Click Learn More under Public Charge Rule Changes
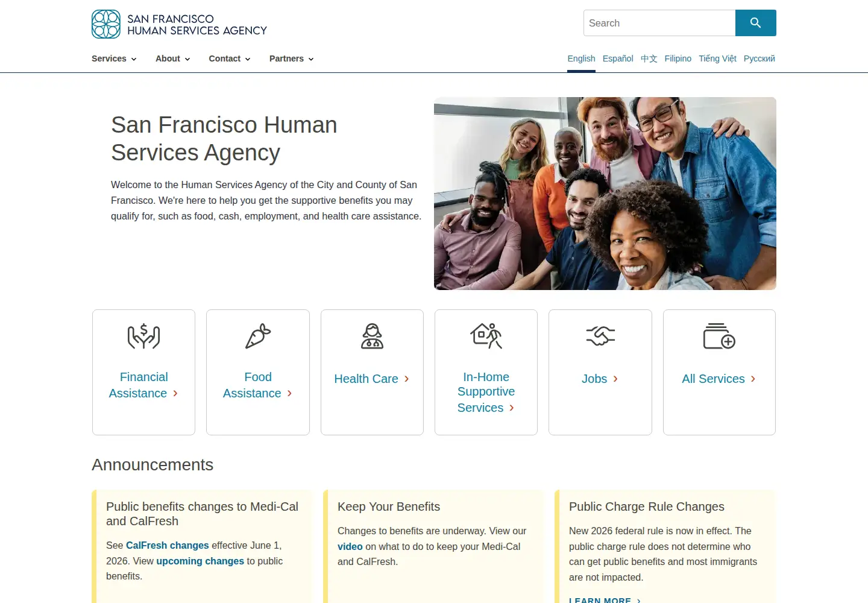868x603 pixels. 605,600
